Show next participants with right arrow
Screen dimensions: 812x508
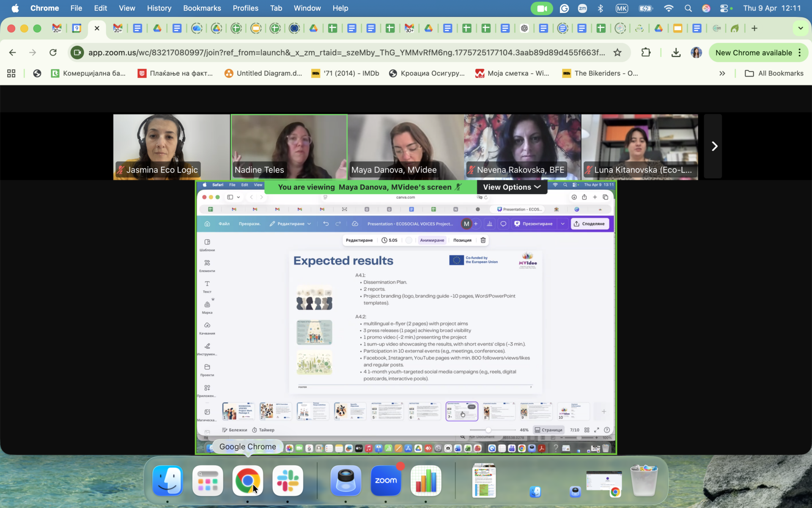point(714,146)
